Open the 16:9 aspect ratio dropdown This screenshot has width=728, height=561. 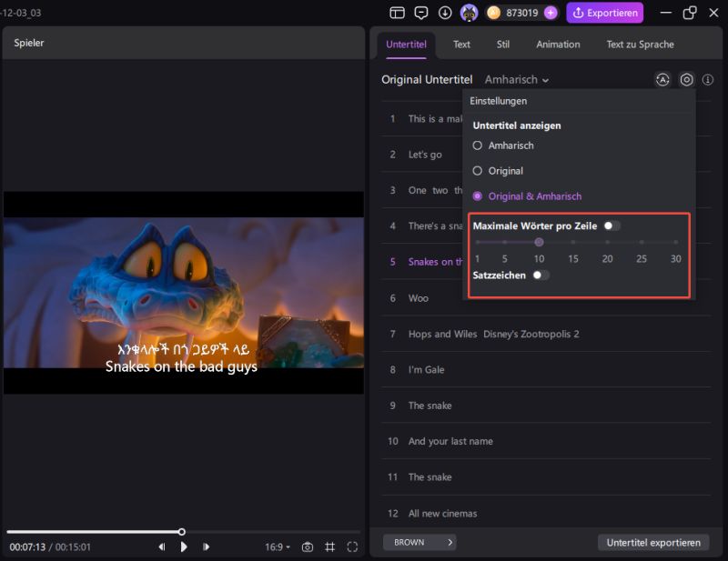click(x=278, y=546)
